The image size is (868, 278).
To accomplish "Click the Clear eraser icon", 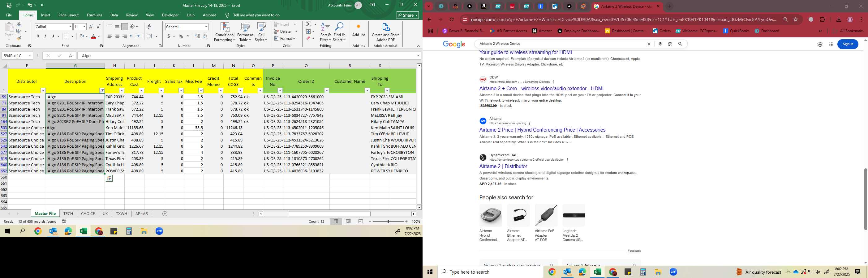I will tap(308, 38).
